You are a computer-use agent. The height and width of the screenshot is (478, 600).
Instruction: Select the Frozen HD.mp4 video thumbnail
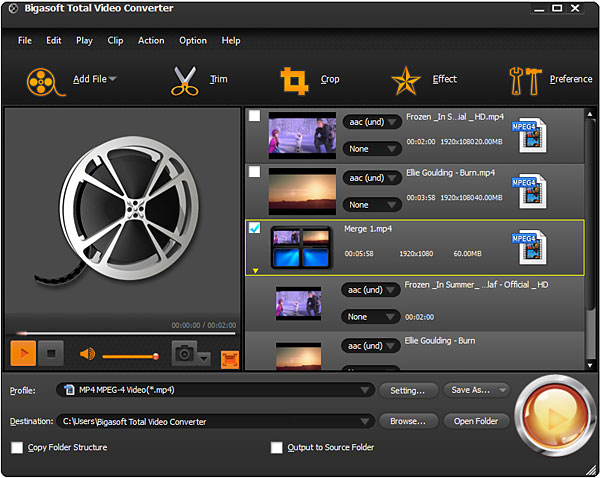pyautogui.click(x=302, y=135)
